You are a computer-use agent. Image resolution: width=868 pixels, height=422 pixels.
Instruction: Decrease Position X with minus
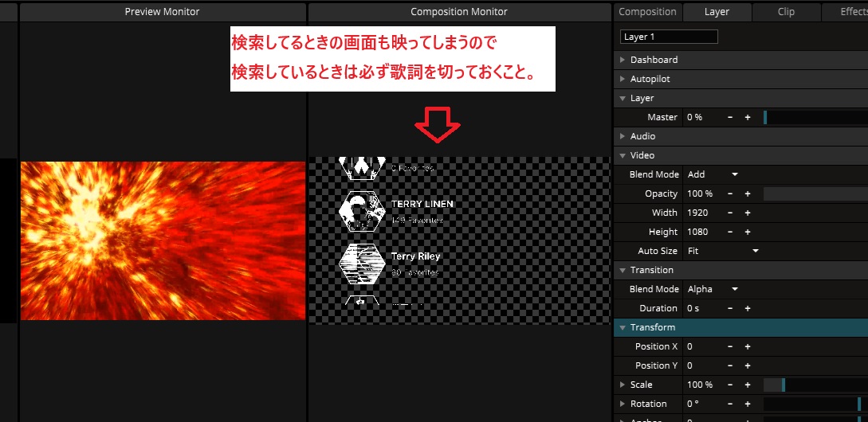[x=730, y=346]
